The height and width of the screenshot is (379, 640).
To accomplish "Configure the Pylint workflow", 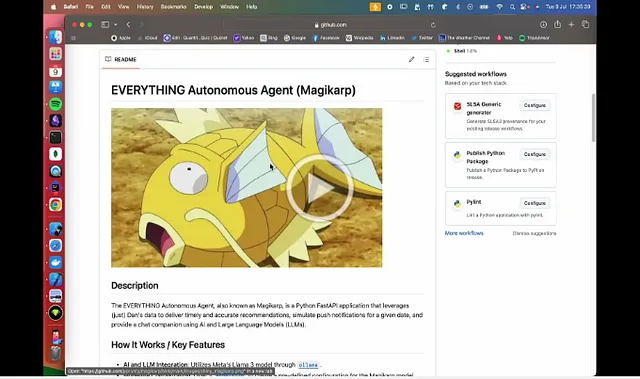I will [x=535, y=203].
